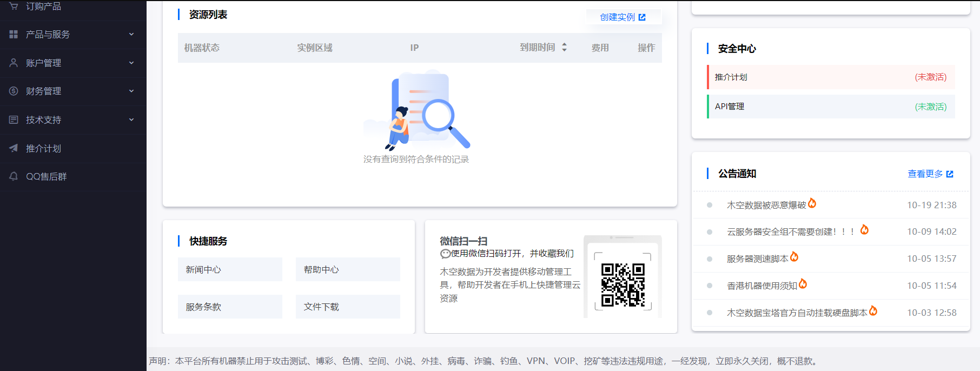Expand the 产品与服务 menu chevron

pyautogui.click(x=131, y=34)
